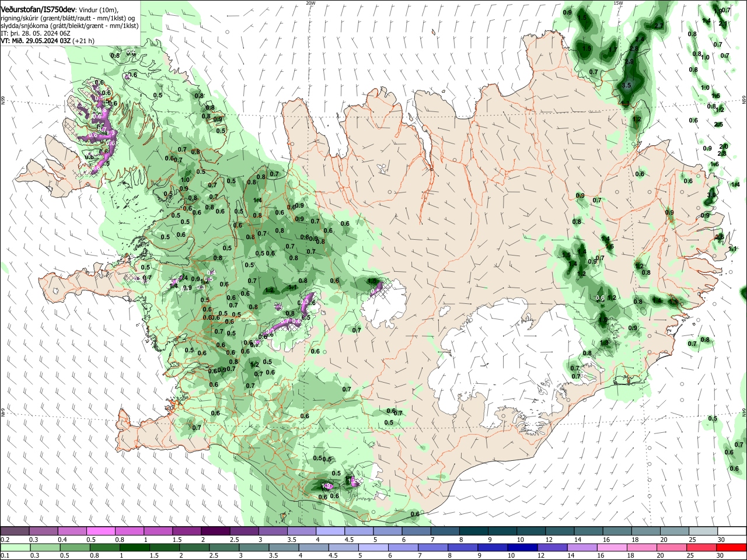Click the pink swatch labeled 18 in lower legend

click(642, 547)
